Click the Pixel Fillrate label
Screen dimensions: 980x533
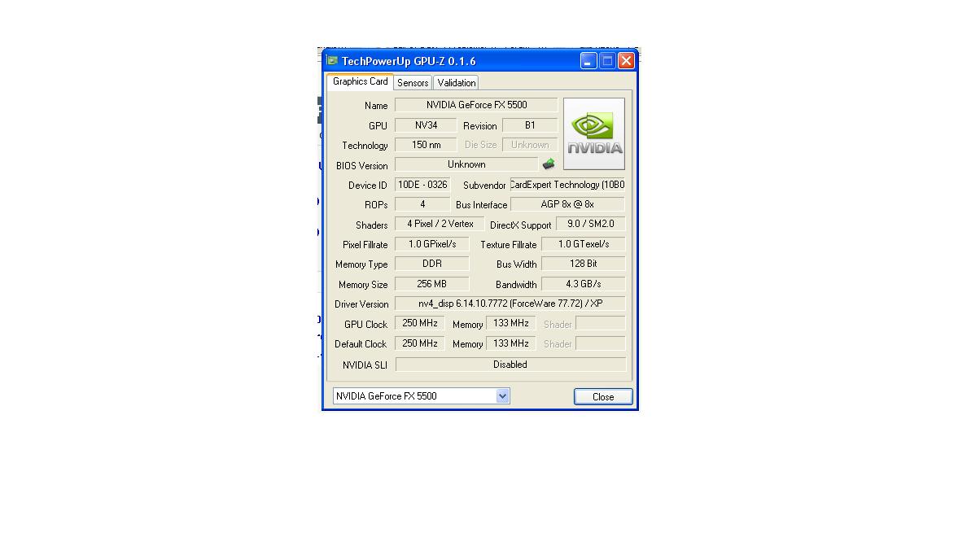pyautogui.click(x=365, y=245)
